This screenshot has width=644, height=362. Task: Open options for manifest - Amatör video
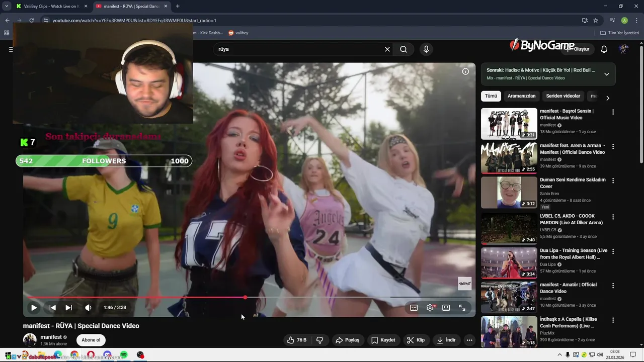(613, 286)
